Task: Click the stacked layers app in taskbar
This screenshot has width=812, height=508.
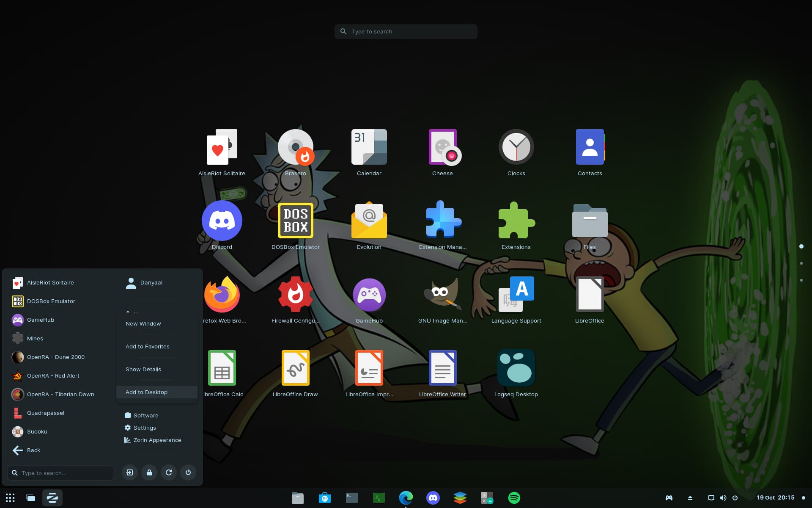Action: coord(460,498)
